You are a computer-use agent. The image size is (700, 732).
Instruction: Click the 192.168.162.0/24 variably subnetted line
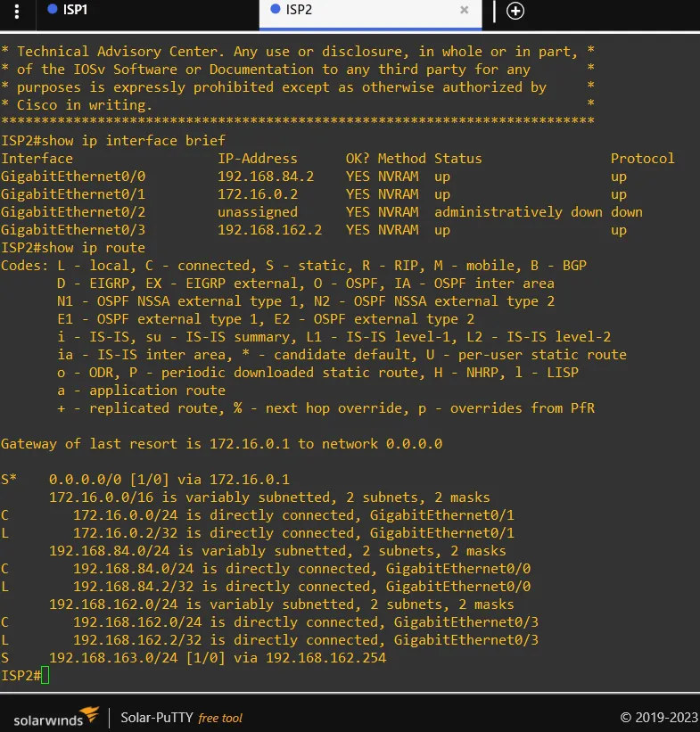282,605
